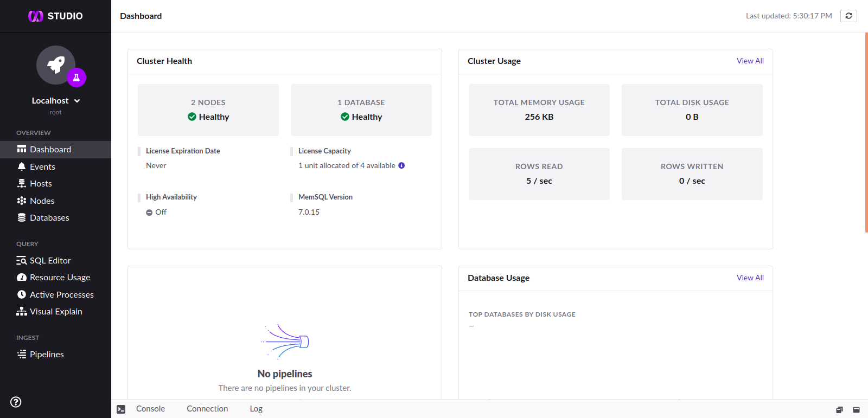Viewport: 868px width, 418px height.
Task: Click the 'root' user label
Action: (55, 112)
